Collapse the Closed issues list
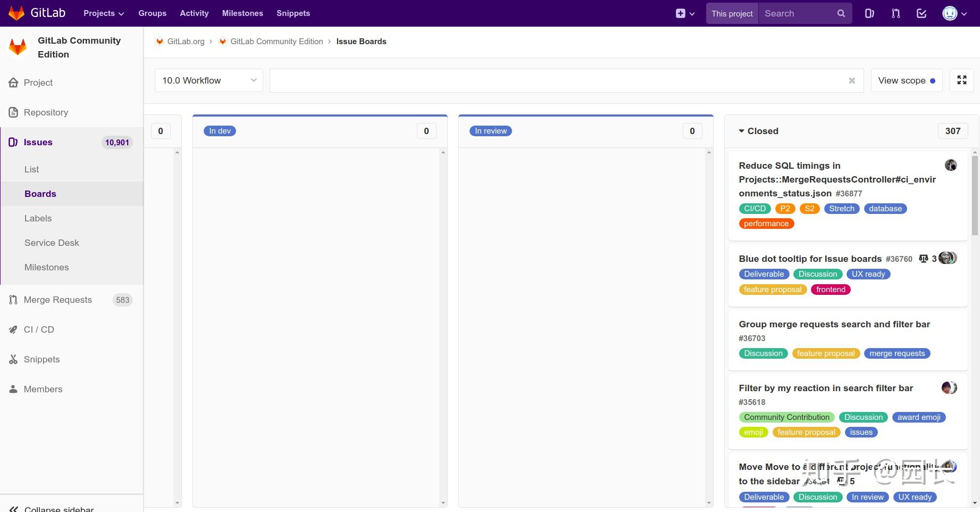The height and width of the screenshot is (512, 980). click(x=741, y=131)
